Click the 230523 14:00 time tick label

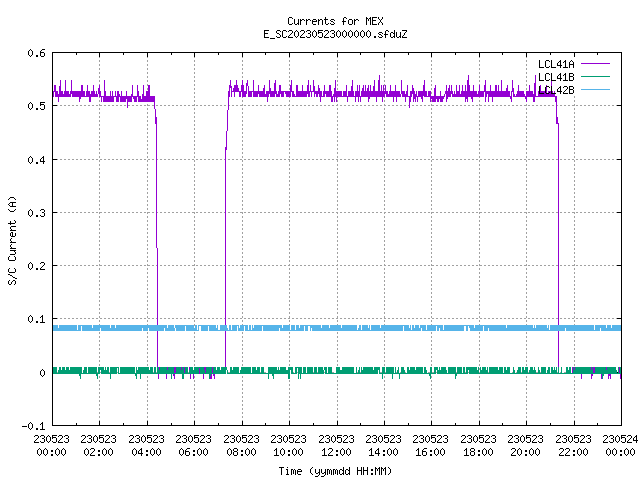click(383, 446)
